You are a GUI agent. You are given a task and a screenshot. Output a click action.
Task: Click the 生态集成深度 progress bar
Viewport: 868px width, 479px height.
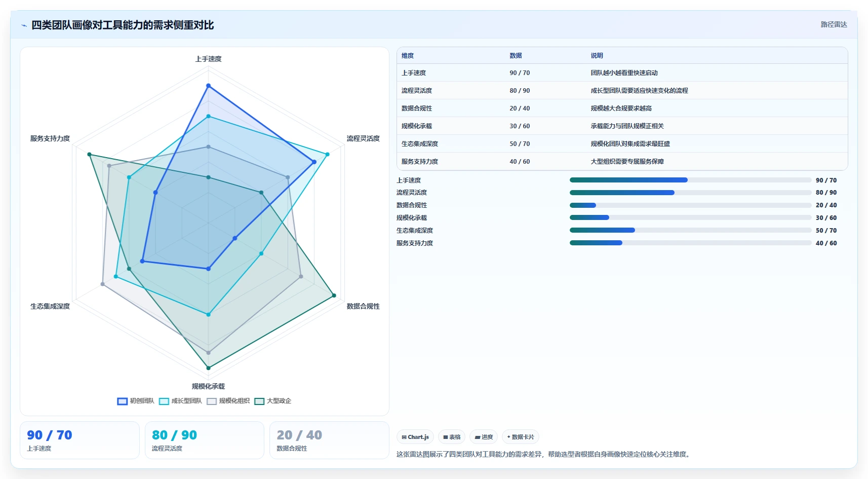pos(690,230)
